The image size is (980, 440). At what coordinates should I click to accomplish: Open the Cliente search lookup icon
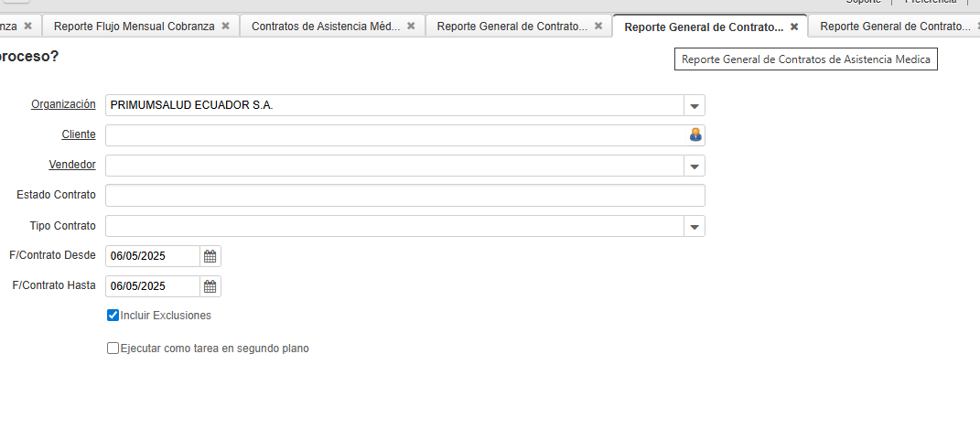click(695, 135)
